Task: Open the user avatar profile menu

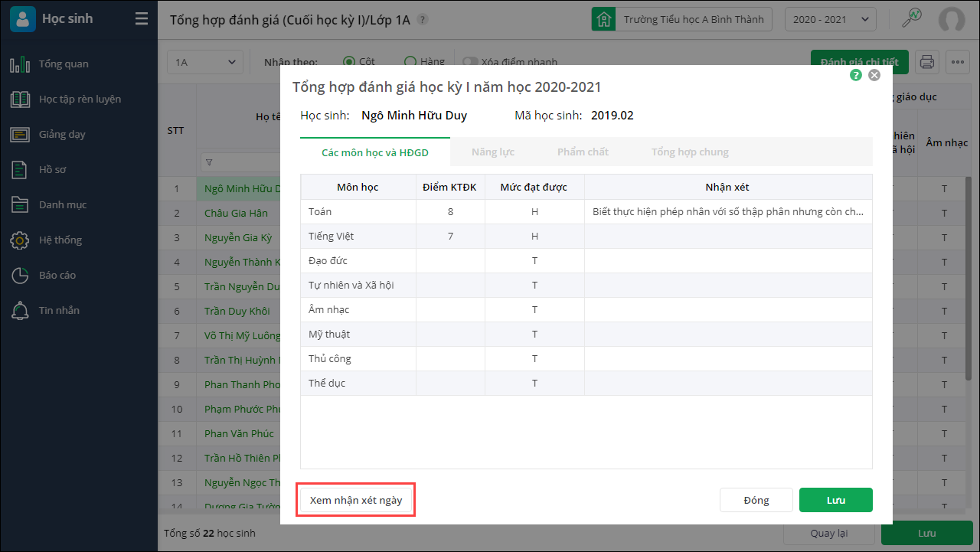Action: [x=952, y=19]
